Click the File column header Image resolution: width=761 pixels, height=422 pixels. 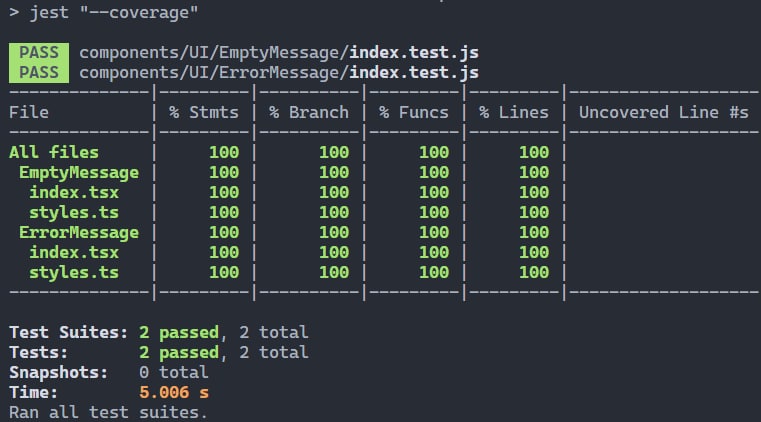29,113
